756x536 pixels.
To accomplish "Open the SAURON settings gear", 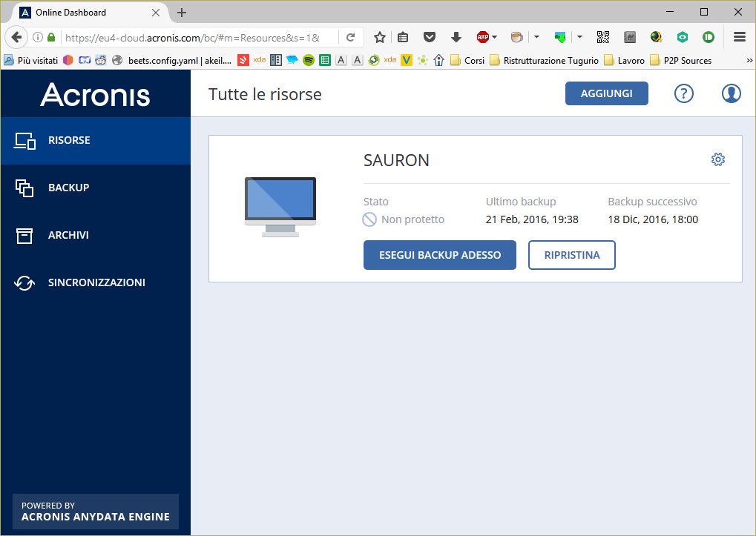I will 717,159.
